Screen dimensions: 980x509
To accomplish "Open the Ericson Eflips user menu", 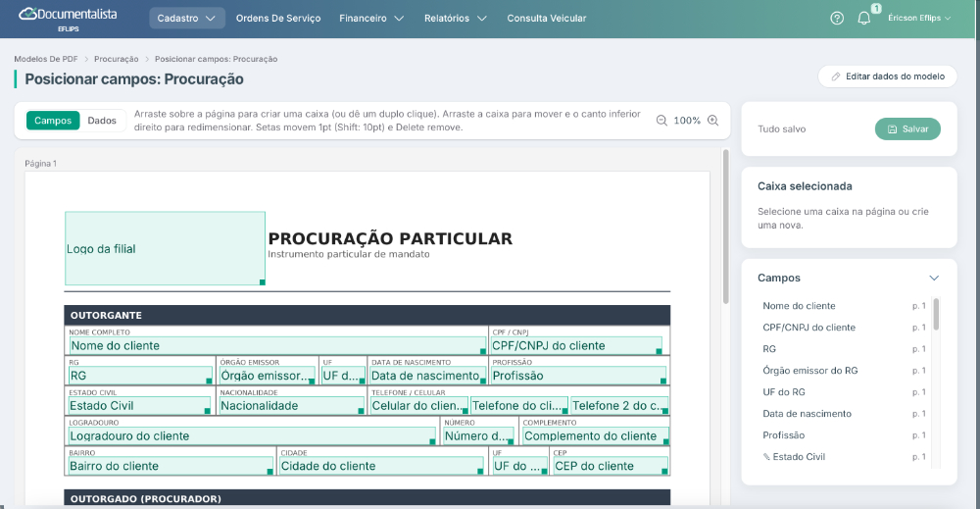I will 919,18.
